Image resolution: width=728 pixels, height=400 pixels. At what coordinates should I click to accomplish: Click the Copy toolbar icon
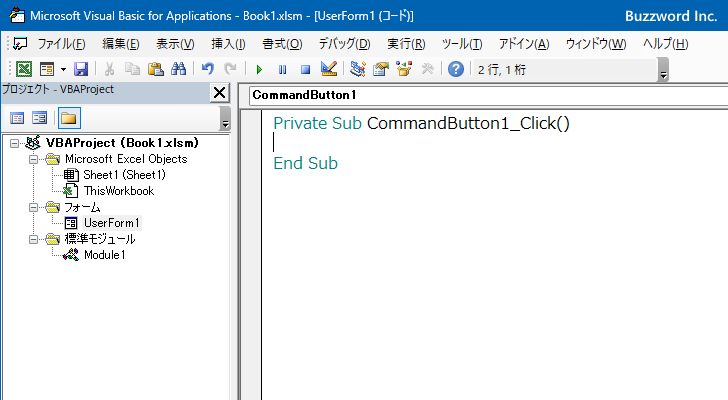pos(132,70)
